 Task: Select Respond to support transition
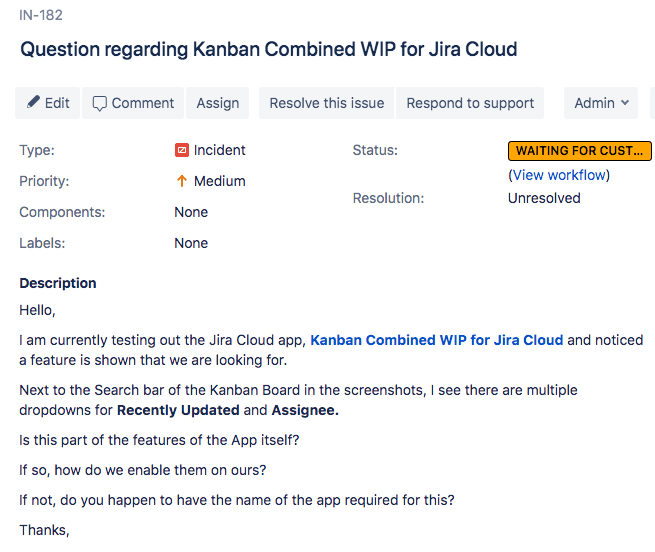pyautogui.click(x=470, y=103)
